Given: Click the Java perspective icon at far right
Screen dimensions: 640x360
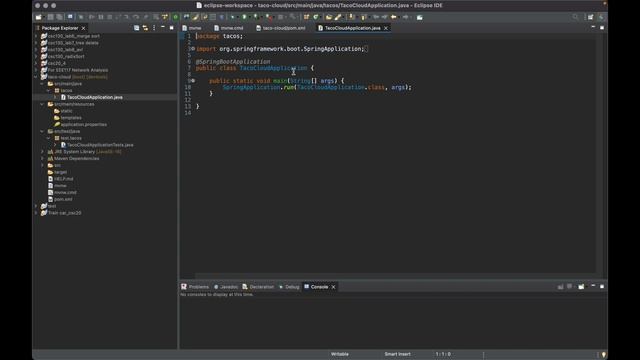Looking at the screenshot, I should [601, 17].
